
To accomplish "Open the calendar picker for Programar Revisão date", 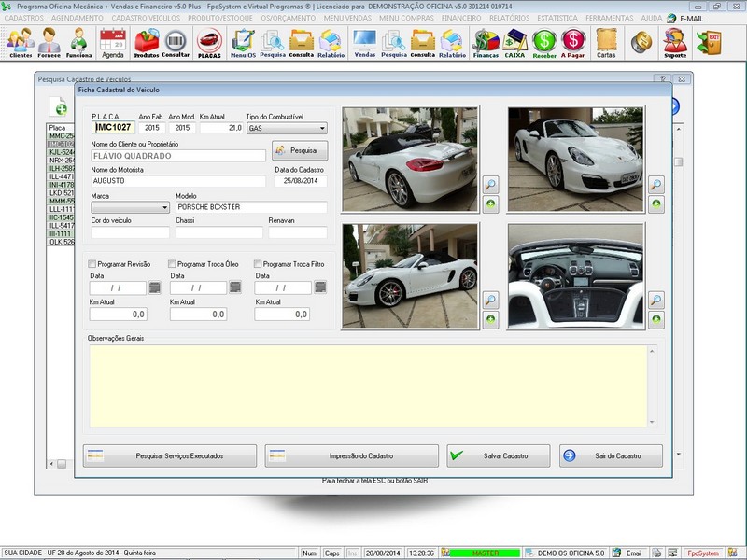I will pos(154,288).
